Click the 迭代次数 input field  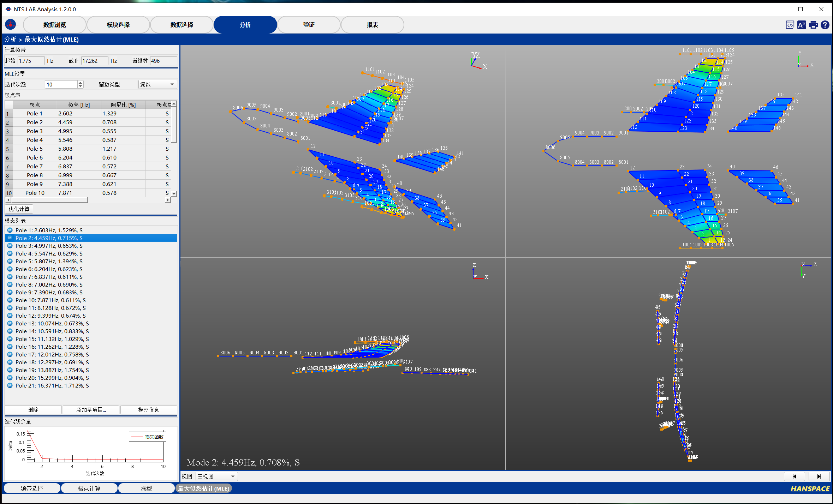pos(61,84)
